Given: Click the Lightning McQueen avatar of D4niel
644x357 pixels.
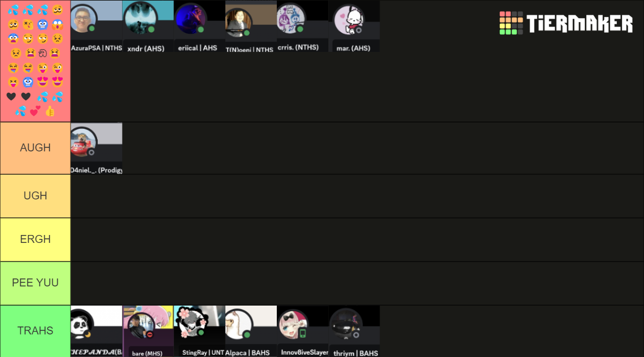Looking at the screenshot, I should [x=84, y=142].
